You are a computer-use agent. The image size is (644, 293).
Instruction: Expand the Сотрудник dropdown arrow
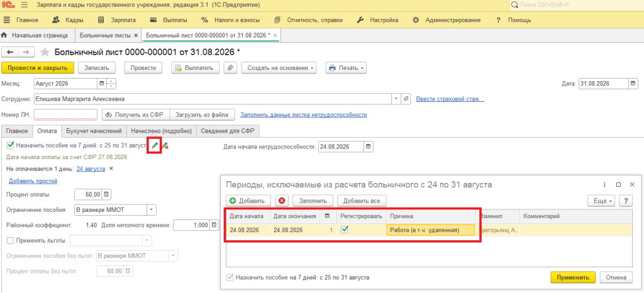(396, 99)
